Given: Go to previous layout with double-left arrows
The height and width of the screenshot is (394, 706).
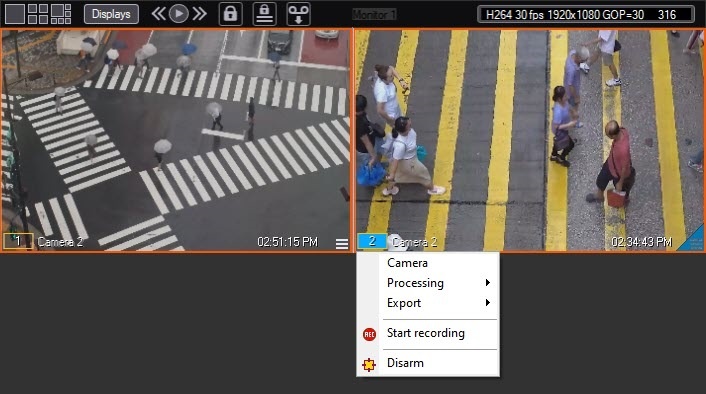Looking at the screenshot, I should 158,14.
